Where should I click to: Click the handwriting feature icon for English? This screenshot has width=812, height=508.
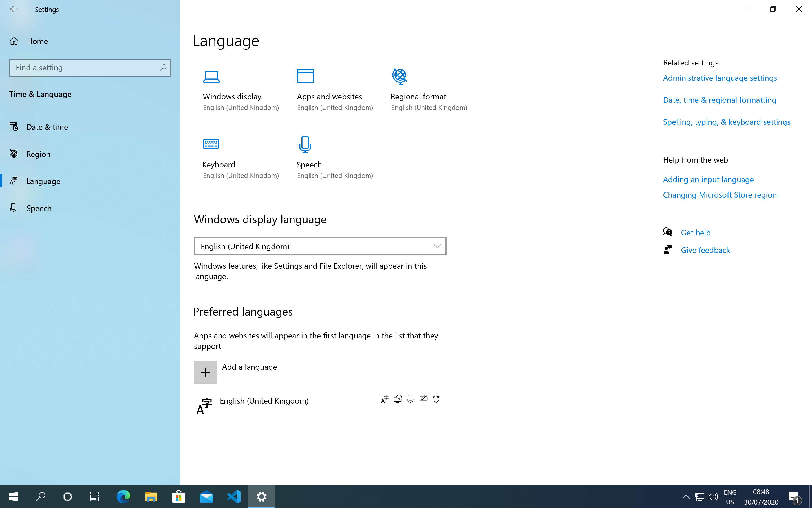click(423, 399)
